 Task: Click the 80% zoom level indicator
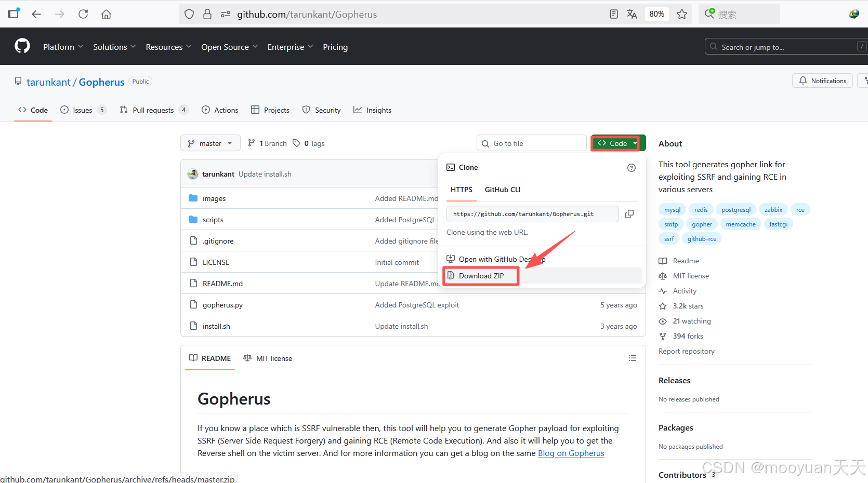point(657,14)
